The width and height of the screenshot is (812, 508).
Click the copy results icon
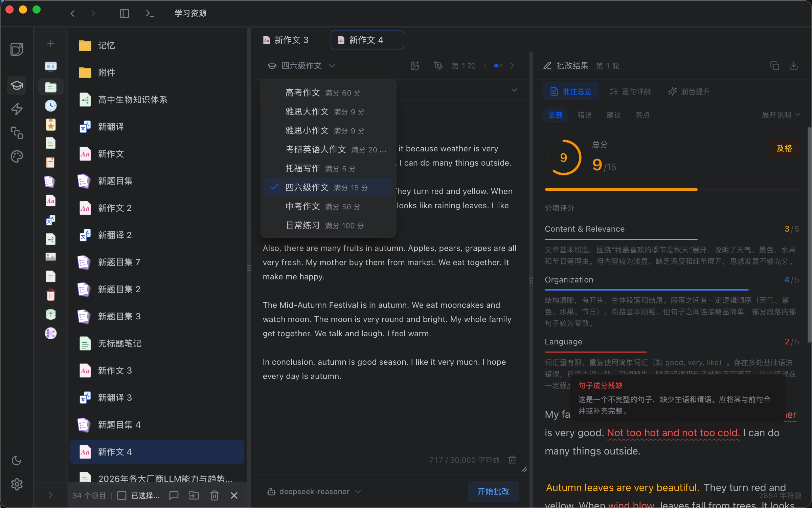click(x=774, y=66)
